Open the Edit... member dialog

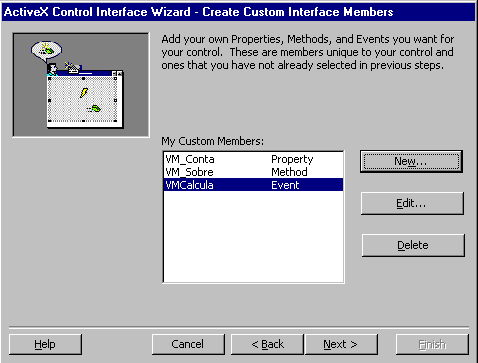tap(412, 203)
